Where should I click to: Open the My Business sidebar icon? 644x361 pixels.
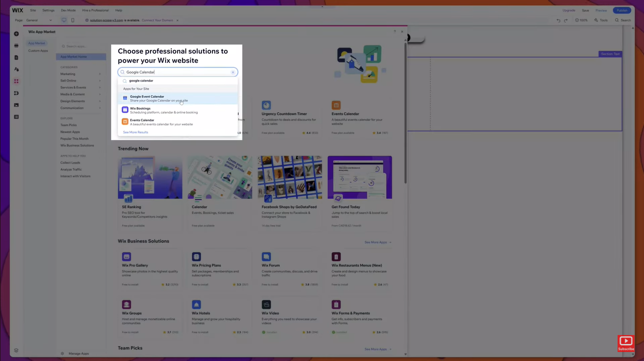pyautogui.click(x=16, y=93)
